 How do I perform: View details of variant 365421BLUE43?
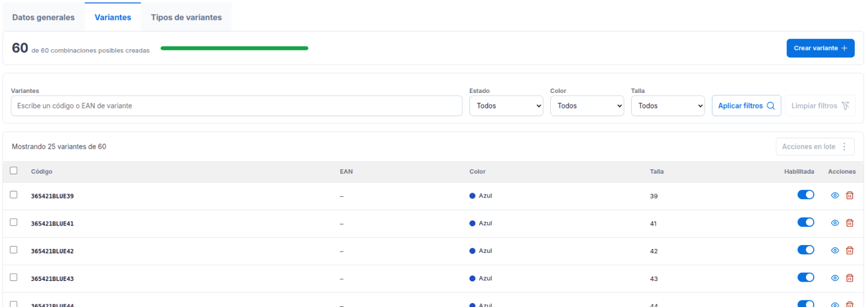(835, 278)
